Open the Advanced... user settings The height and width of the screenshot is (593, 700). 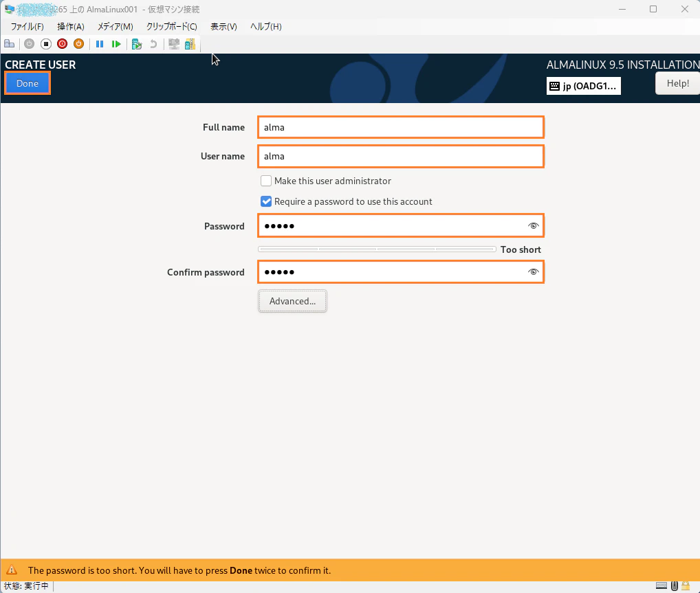tap(292, 301)
